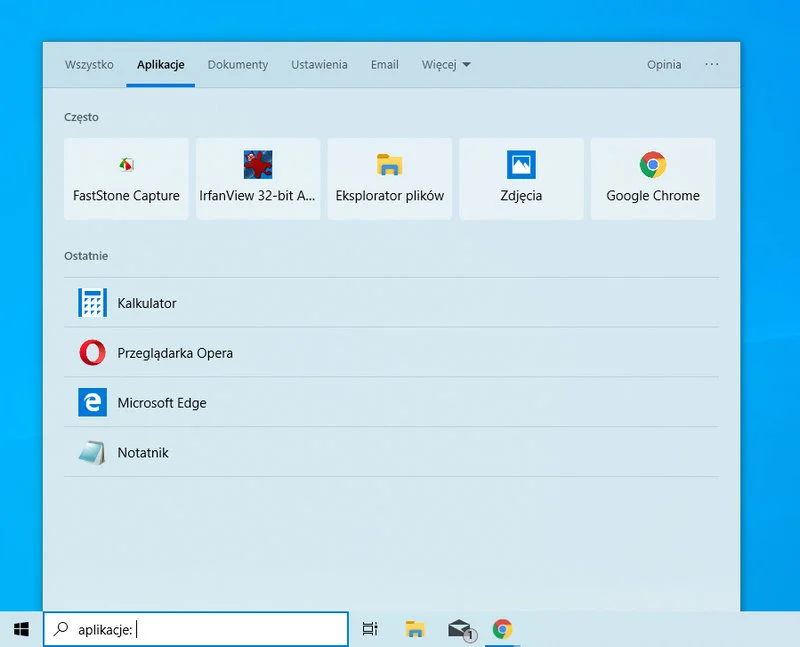Open the Mail app from the taskbar

pos(459,629)
